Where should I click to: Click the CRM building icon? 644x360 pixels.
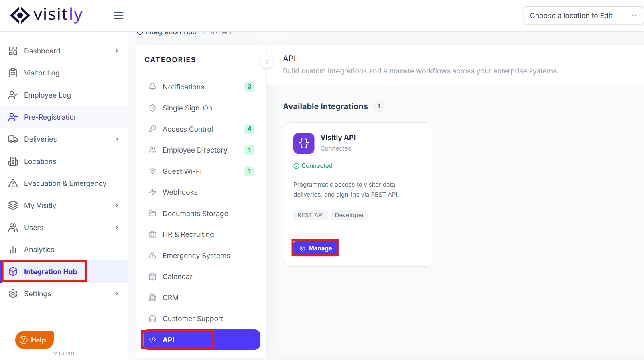tap(152, 297)
